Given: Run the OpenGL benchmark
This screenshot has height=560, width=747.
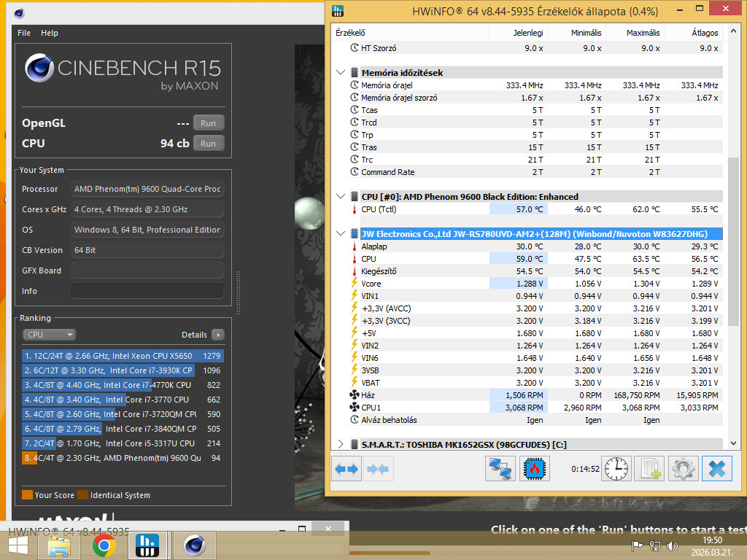Looking at the screenshot, I should tap(208, 122).
